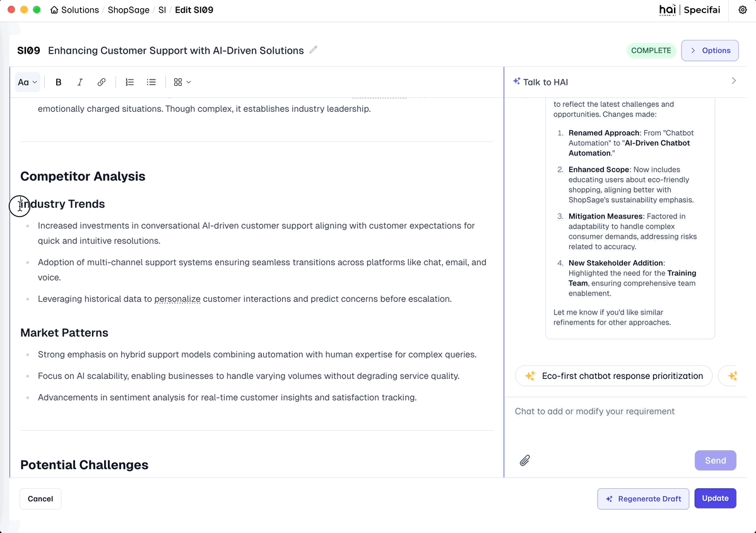Regenerate the draft
Screen dimensions: 756x533
(643, 498)
